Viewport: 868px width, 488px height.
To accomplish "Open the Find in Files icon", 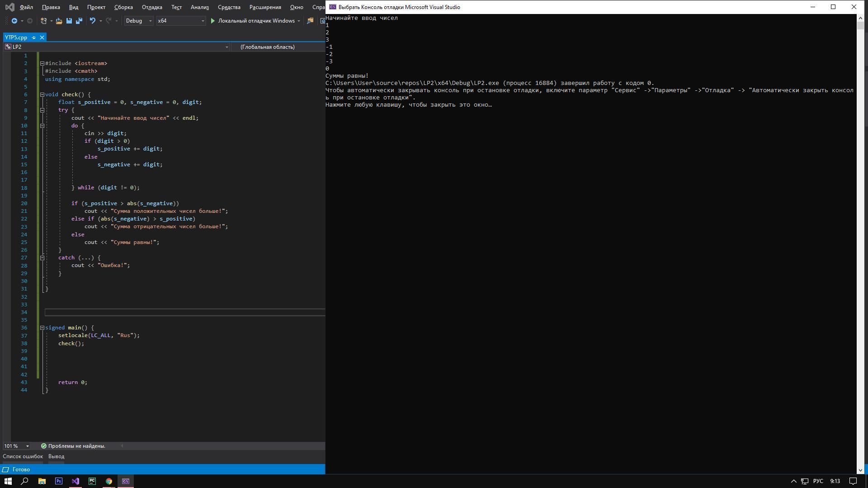I will 310,21.
